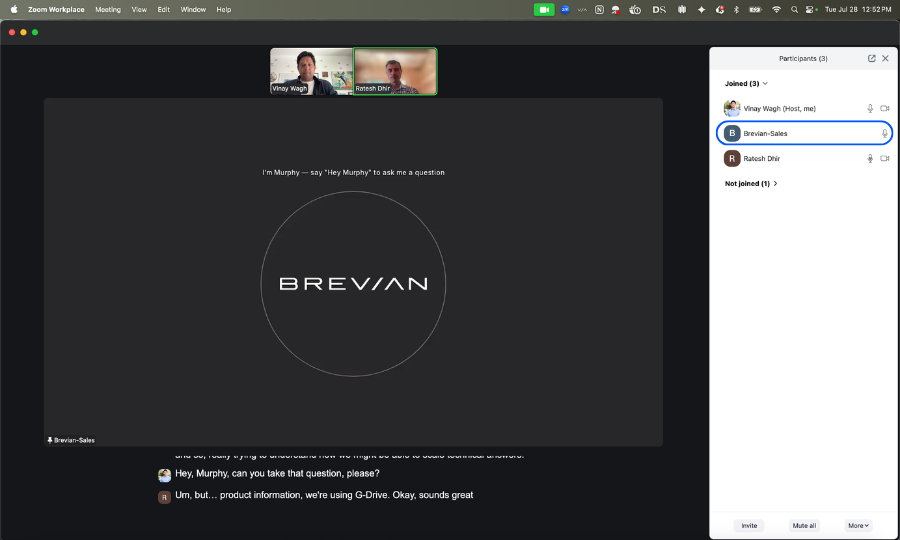Open Control Center in menu bar
Image resolution: width=900 pixels, height=540 pixels.
coord(810,10)
